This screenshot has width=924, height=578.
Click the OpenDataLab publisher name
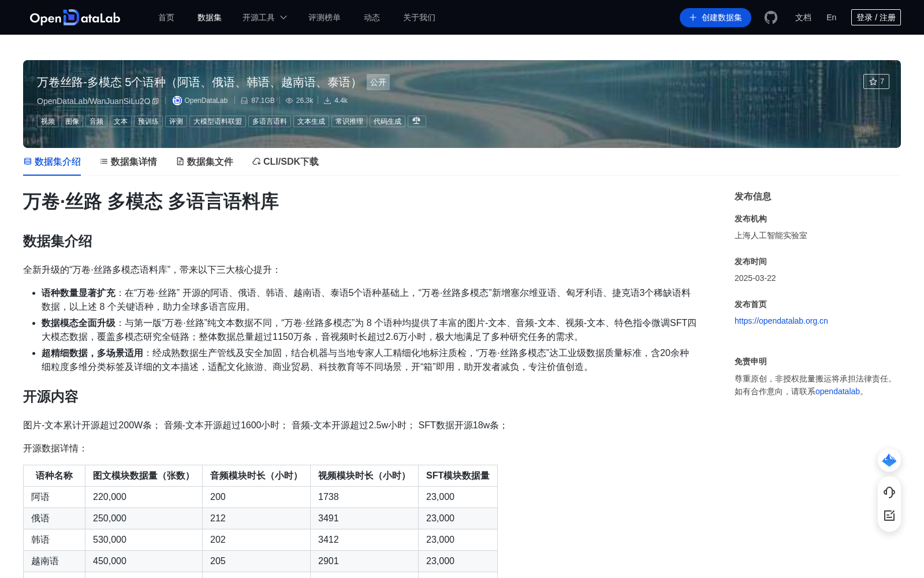(x=206, y=101)
